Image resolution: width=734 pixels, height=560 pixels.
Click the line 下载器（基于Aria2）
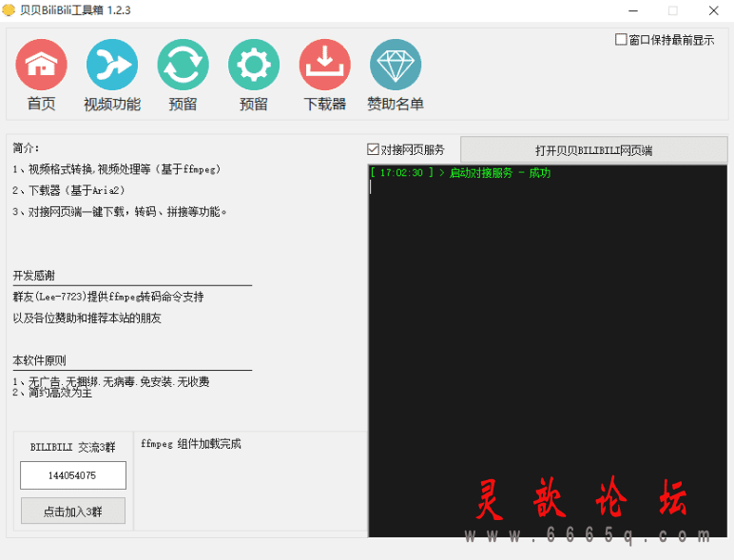(x=68, y=190)
